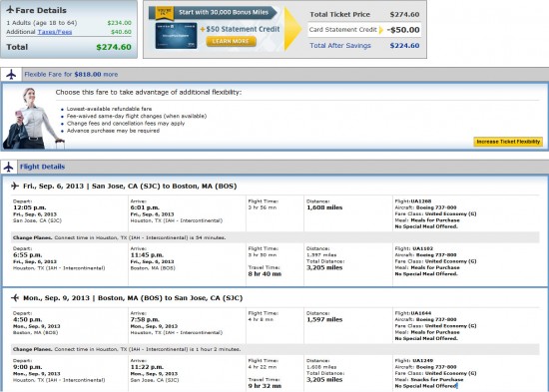Image resolution: width=549 pixels, height=392 pixels.
Task: Click the large yellow arrow in promo banner
Action: tap(292, 29)
